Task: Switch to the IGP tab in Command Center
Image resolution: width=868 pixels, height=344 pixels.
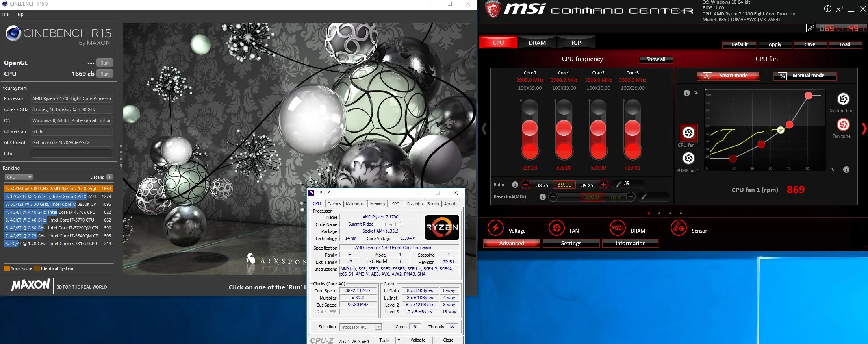Action: click(x=576, y=43)
